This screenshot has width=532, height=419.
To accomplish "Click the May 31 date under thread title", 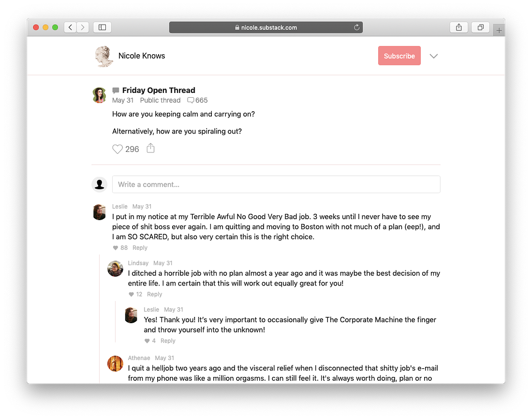I will [x=123, y=100].
